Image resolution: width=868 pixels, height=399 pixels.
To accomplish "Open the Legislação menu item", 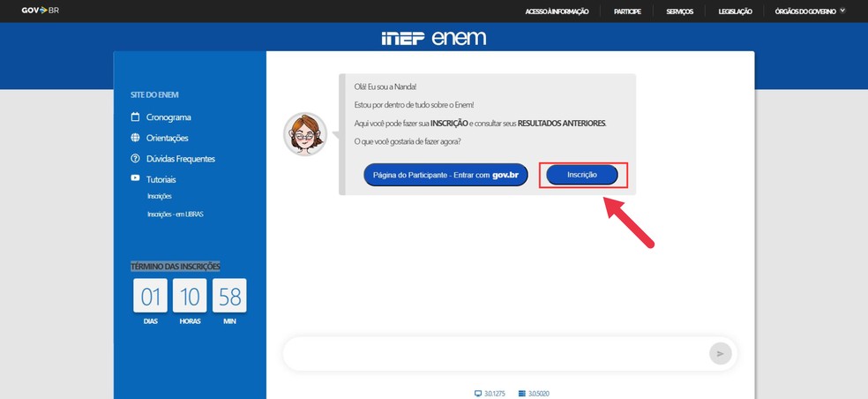I will 735,11.
